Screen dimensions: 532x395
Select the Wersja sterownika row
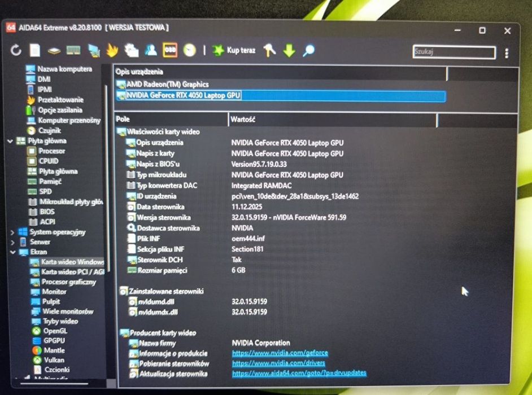237,217
